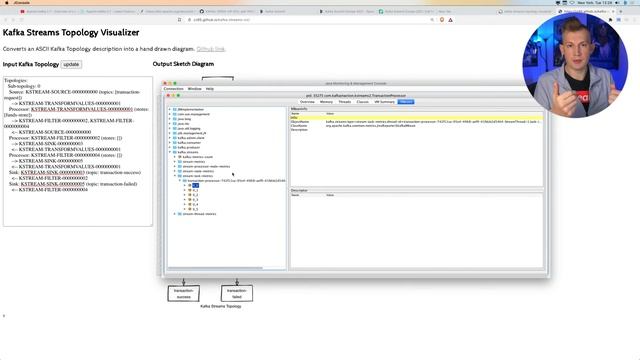Image resolution: width=640 pixels, height=360 pixels.
Task: Select the MBeans tab
Action: click(406, 102)
